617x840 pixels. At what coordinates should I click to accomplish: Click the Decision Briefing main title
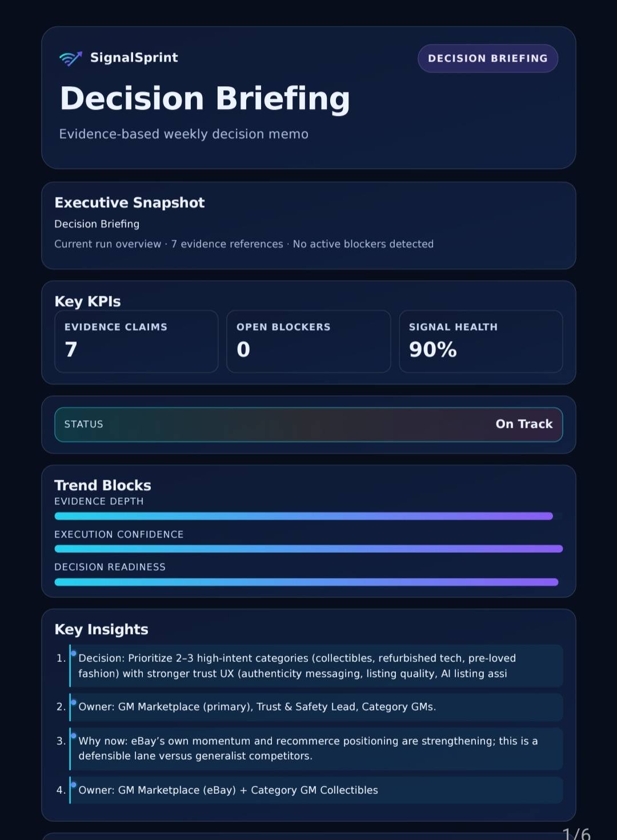[x=205, y=98]
